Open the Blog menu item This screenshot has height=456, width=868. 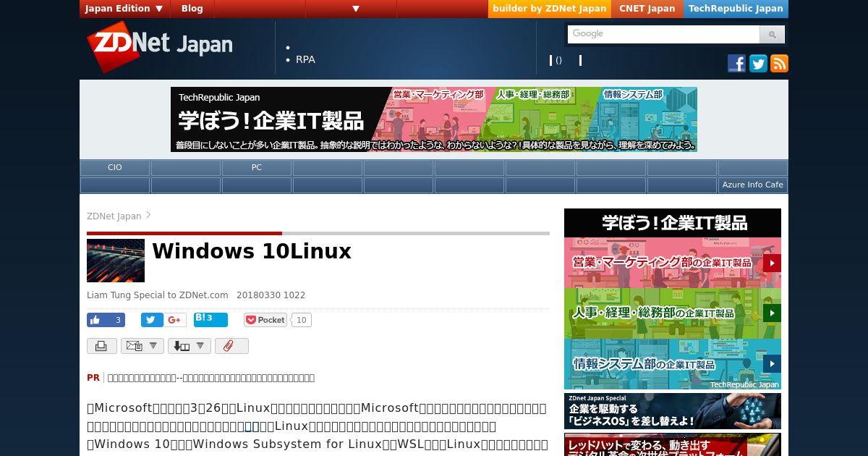click(192, 9)
